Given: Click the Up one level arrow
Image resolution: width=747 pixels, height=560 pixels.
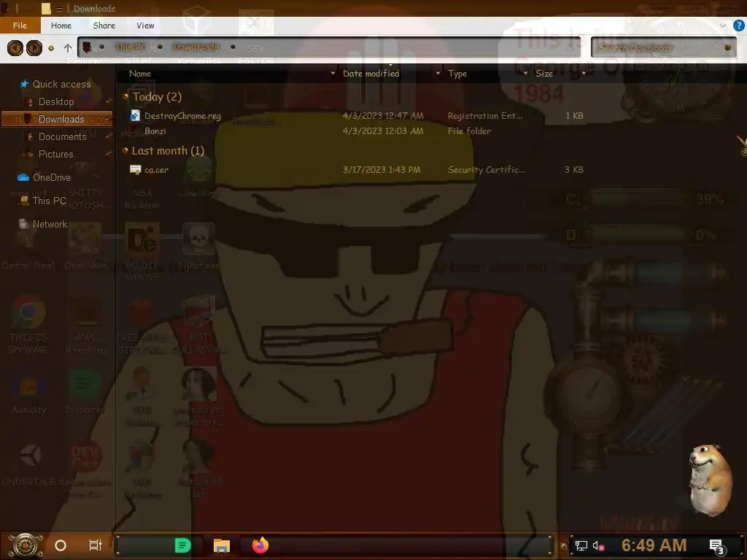Looking at the screenshot, I should 68,48.
